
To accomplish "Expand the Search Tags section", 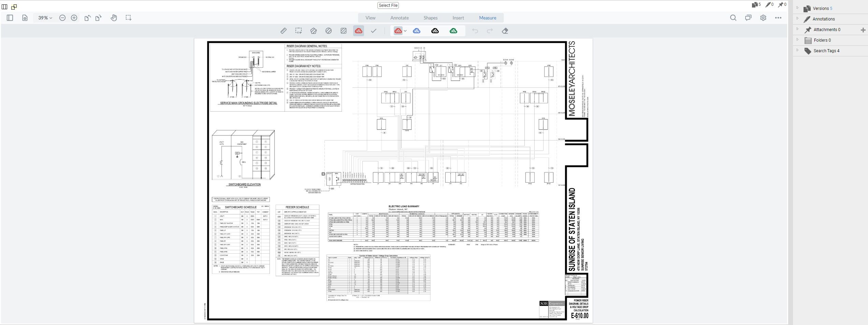I will tap(797, 50).
